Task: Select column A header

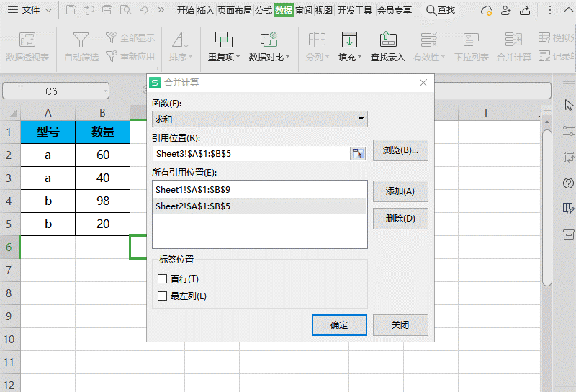Action: [48, 113]
